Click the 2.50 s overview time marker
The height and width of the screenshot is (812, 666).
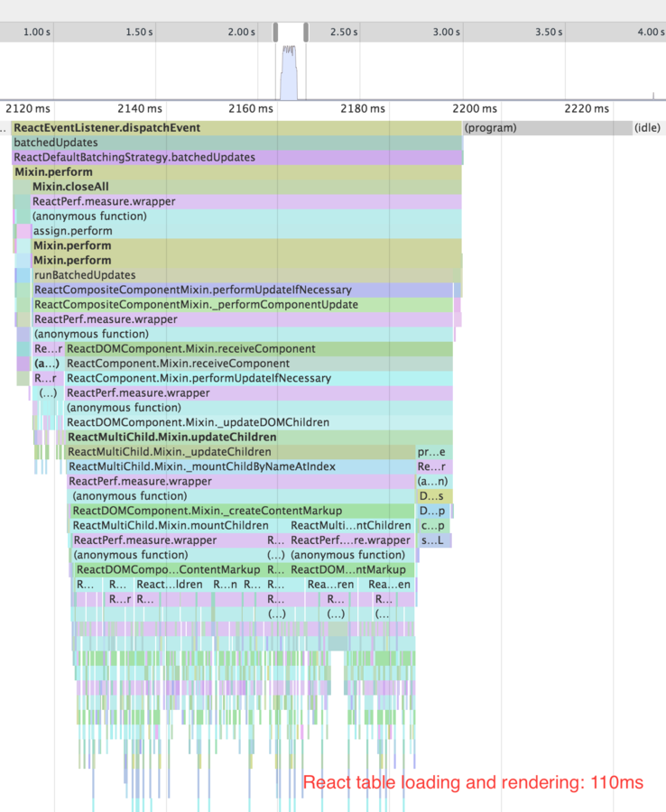(x=344, y=32)
